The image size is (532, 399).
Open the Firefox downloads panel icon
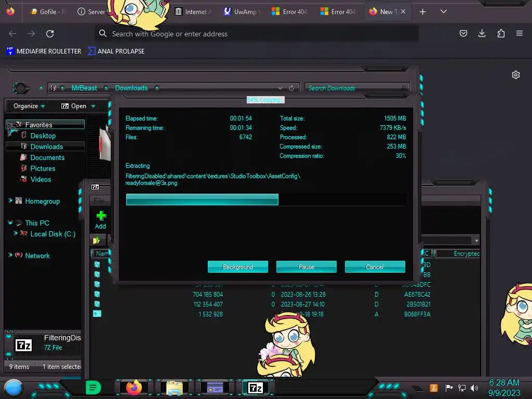coord(482,33)
